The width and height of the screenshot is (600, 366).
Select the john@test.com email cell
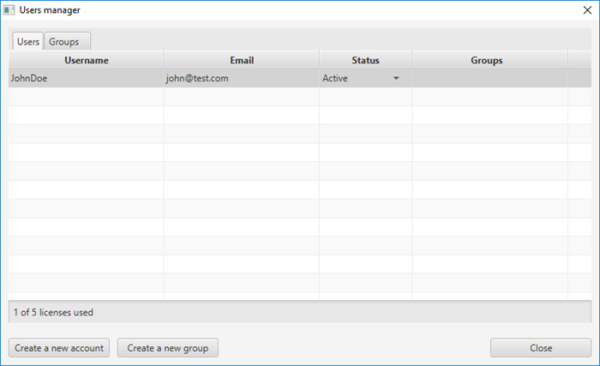point(241,78)
